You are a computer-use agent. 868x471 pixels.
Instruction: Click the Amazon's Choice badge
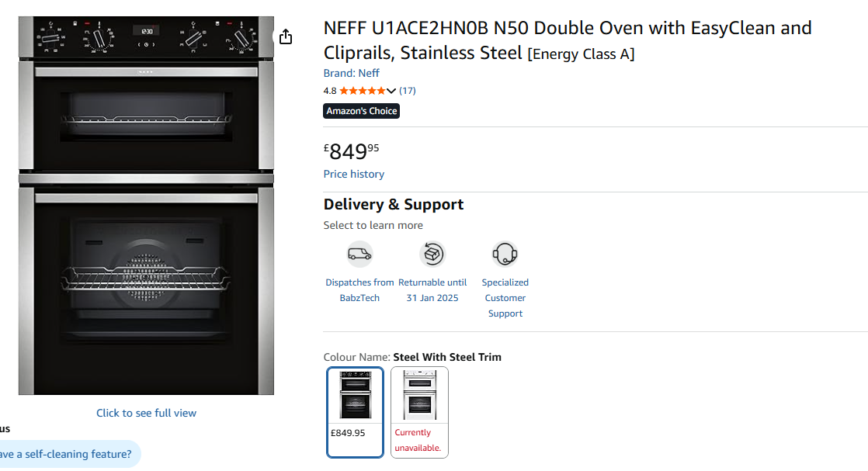(361, 111)
